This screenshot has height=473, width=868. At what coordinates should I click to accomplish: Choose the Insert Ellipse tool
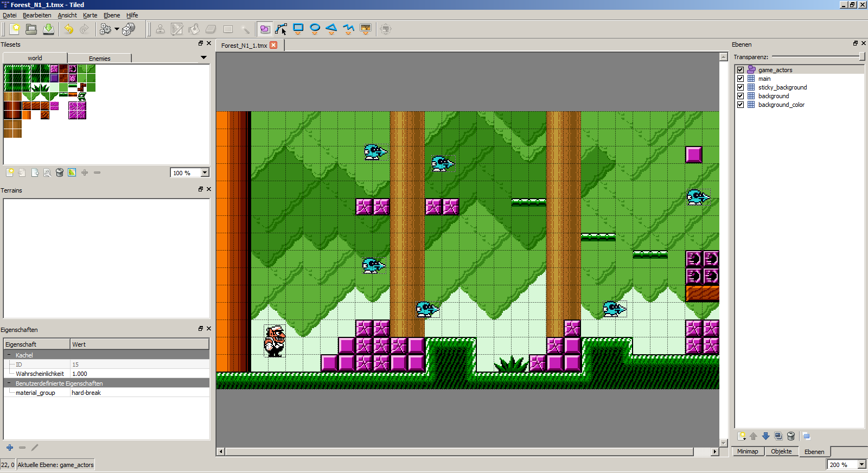point(315,29)
